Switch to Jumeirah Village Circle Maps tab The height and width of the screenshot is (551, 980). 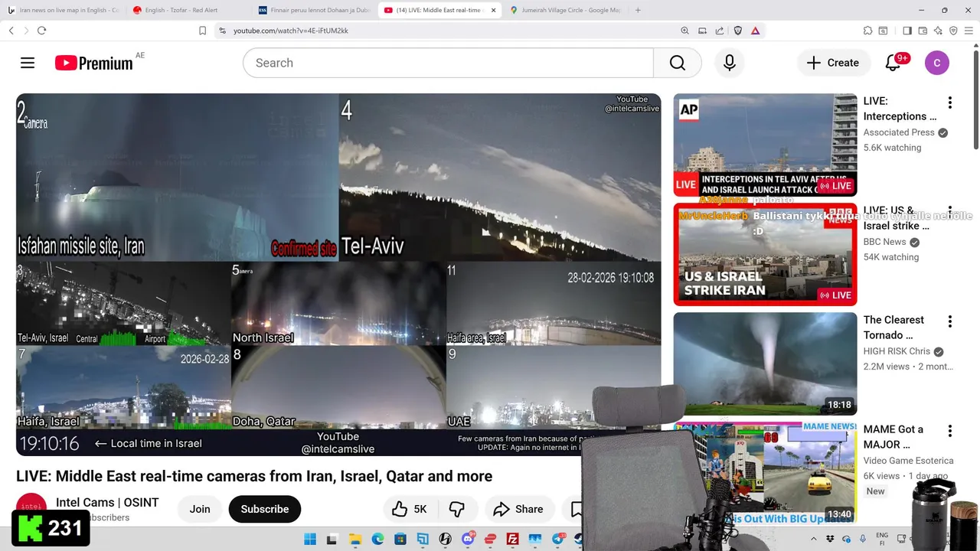(565, 10)
